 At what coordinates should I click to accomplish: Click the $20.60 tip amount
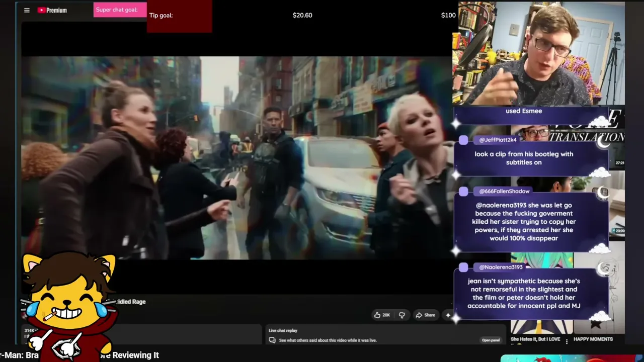pos(302,15)
